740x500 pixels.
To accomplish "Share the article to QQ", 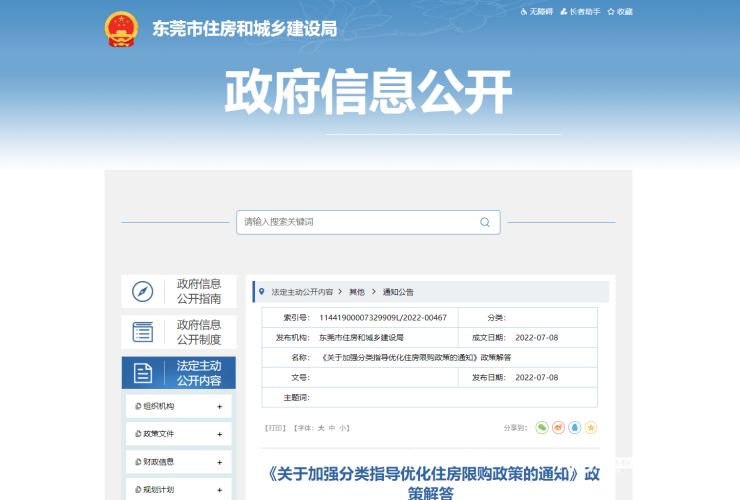I will point(574,428).
